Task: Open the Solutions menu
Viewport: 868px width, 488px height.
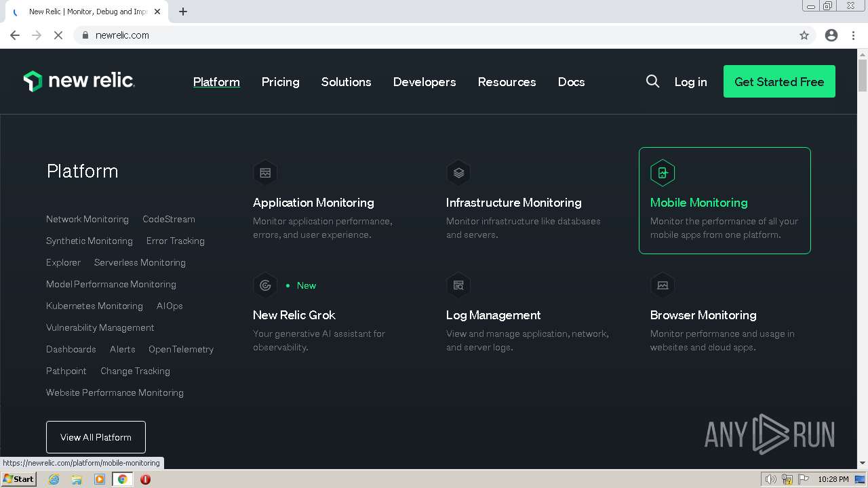Action: click(346, 81)
